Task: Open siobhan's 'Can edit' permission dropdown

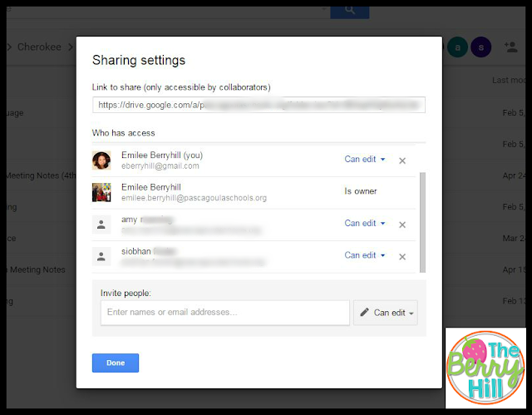Action: [x=365, y=255]
